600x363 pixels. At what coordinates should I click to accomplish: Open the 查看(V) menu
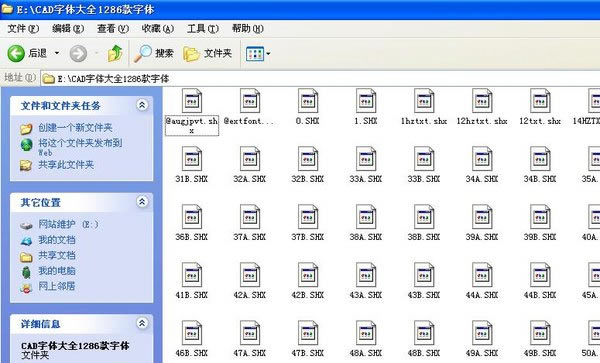[x=113, y=29]
